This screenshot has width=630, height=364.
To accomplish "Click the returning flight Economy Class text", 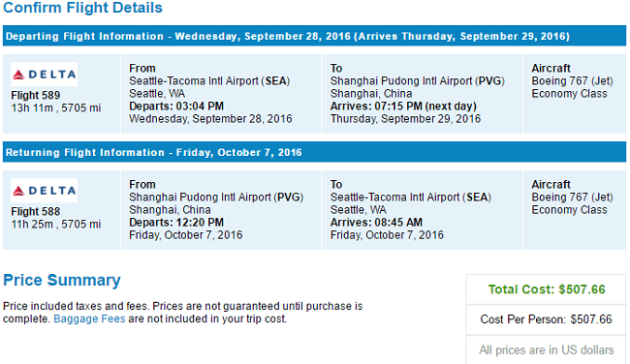I will pos(569,210).
